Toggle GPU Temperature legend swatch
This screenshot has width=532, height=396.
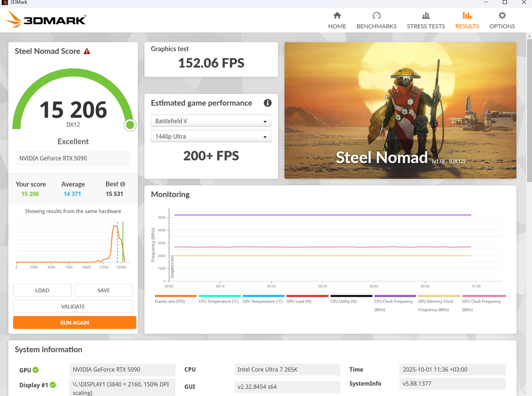[x=264, y=296]
